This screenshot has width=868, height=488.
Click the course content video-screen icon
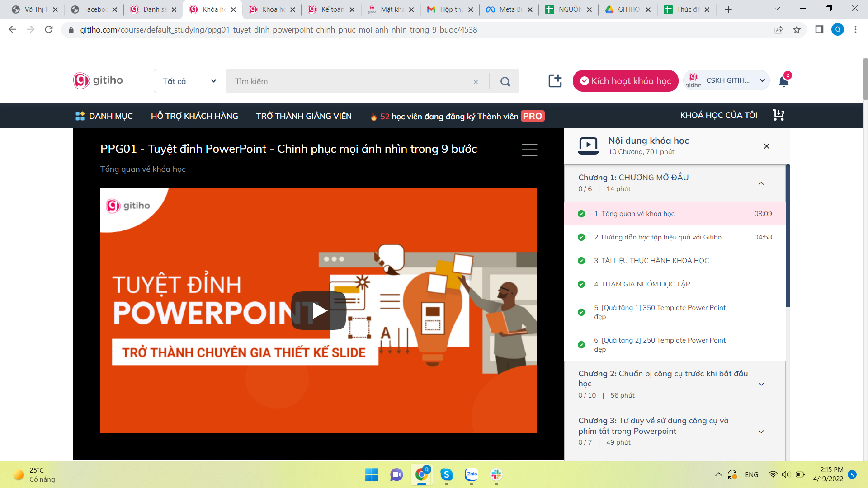588,145
